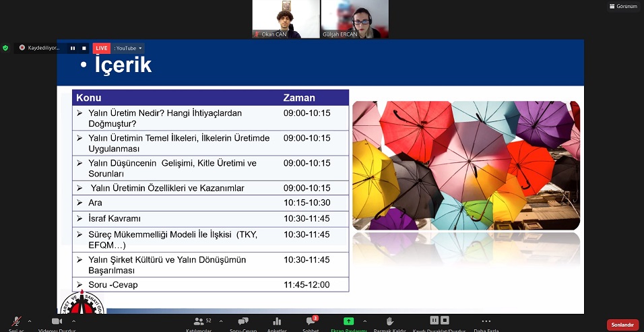Image resolution: width=644 pixels, height=332 pixels.
Task: Open the Daha Fazla three-dots menu
Action: tap(486, 322)
